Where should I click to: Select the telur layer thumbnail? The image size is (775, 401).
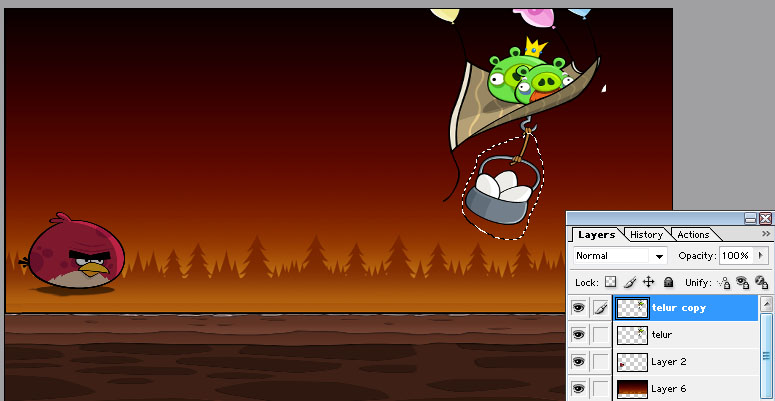pos(632,335)
